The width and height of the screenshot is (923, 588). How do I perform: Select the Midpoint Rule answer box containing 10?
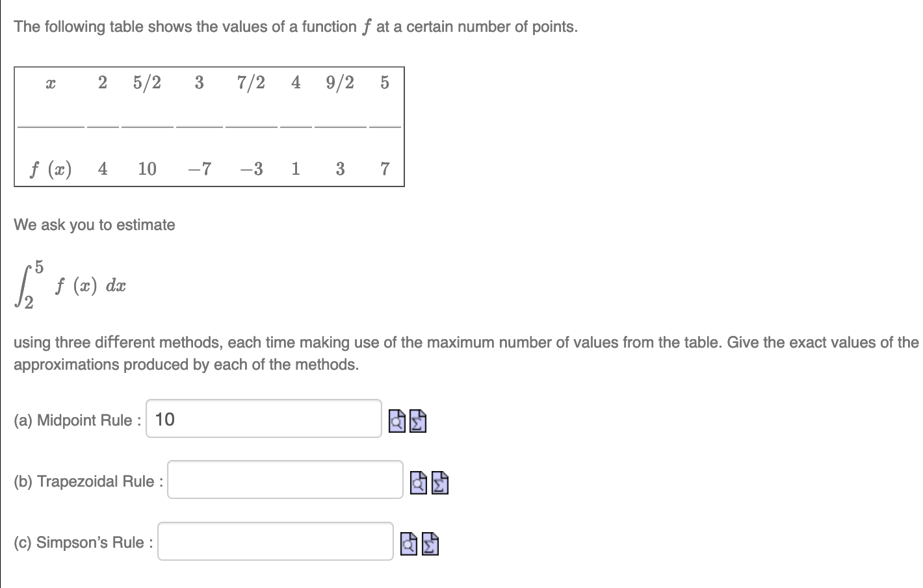[263, 419]
